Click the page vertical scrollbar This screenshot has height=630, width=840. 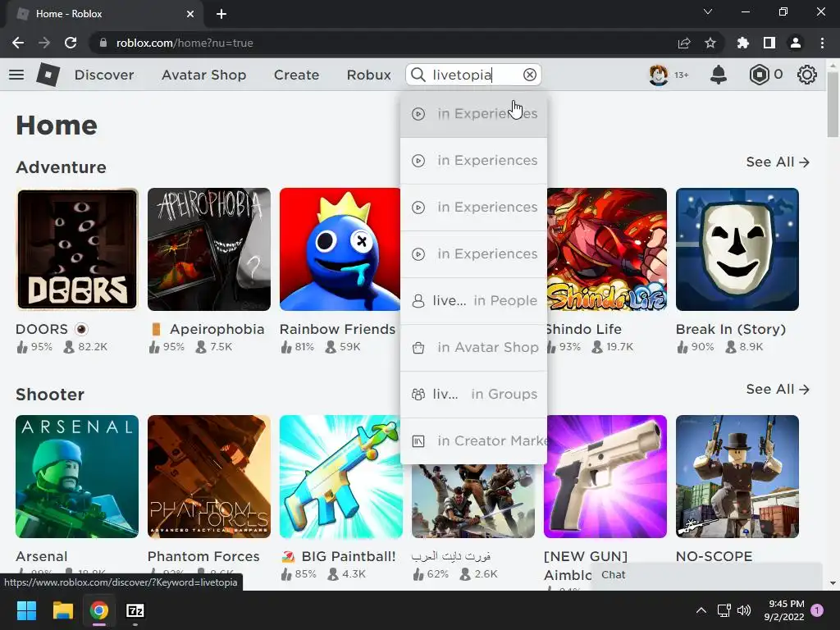point(832,105)
